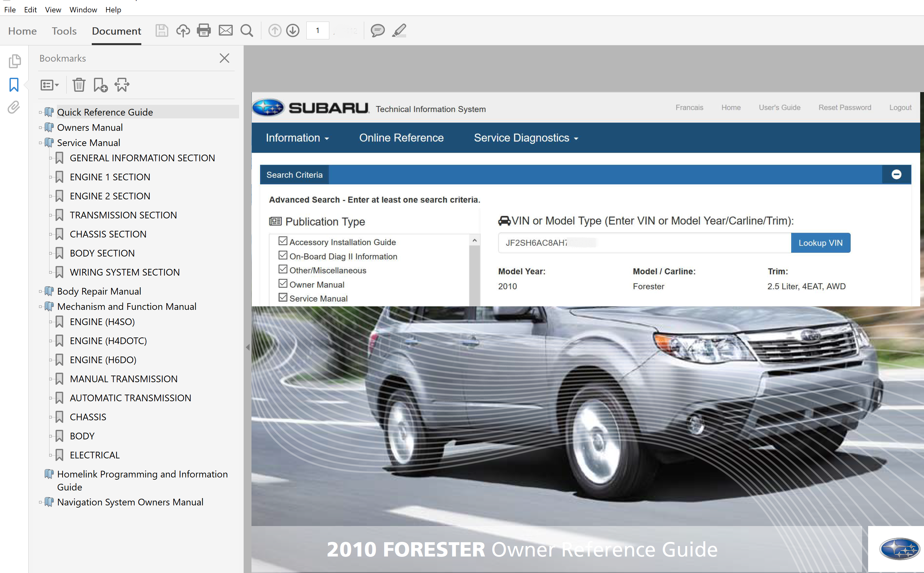The height and width of the screenshot is (573, 924).
Task: Open the View menu
Action: 53,10
